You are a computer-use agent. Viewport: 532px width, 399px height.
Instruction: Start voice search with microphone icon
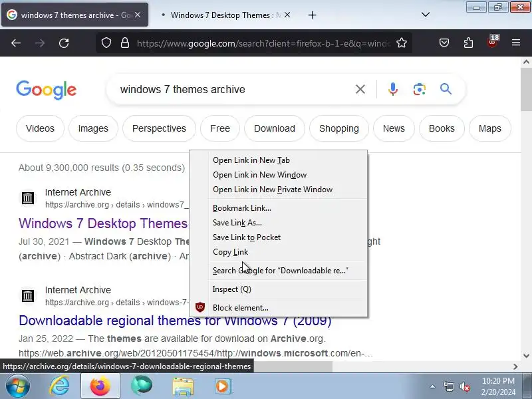393,89
